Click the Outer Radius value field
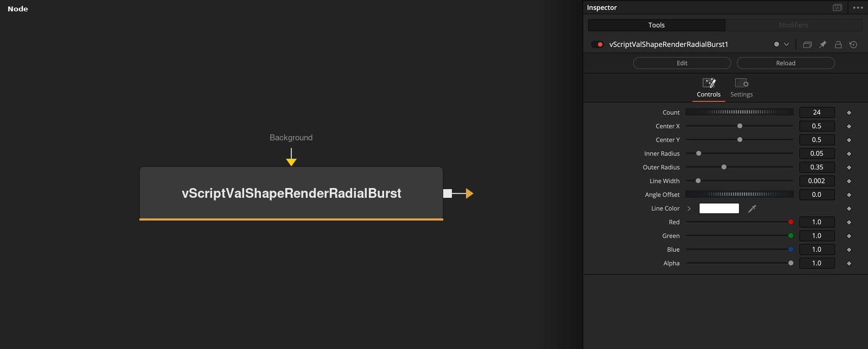 point(817,167)
